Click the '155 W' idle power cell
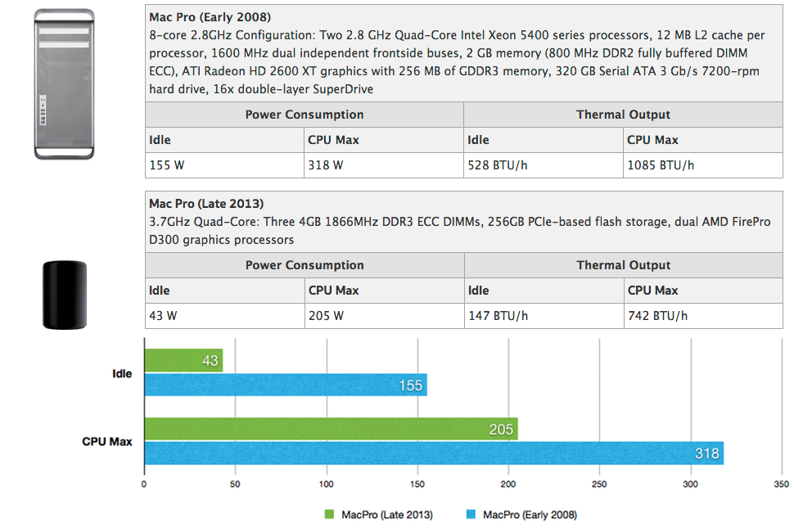The image size is (794, 532). coord(224,165)
